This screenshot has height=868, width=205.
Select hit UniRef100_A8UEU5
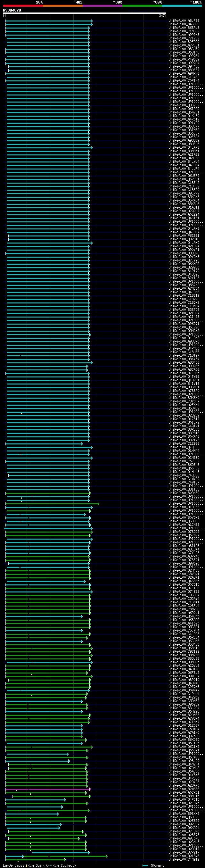point(184,144)
